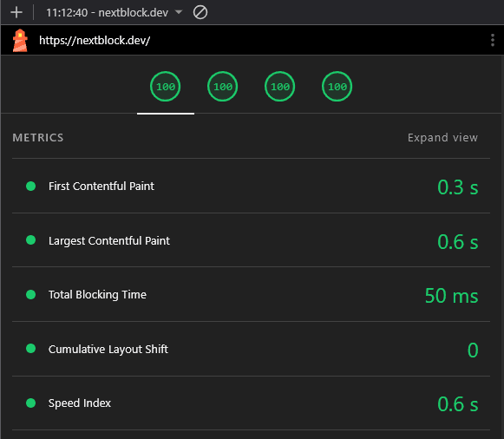Click the 50 ms blocking time value
This screenshot has height=439, width=504.
pyautogui.click(x=452, y=296)
